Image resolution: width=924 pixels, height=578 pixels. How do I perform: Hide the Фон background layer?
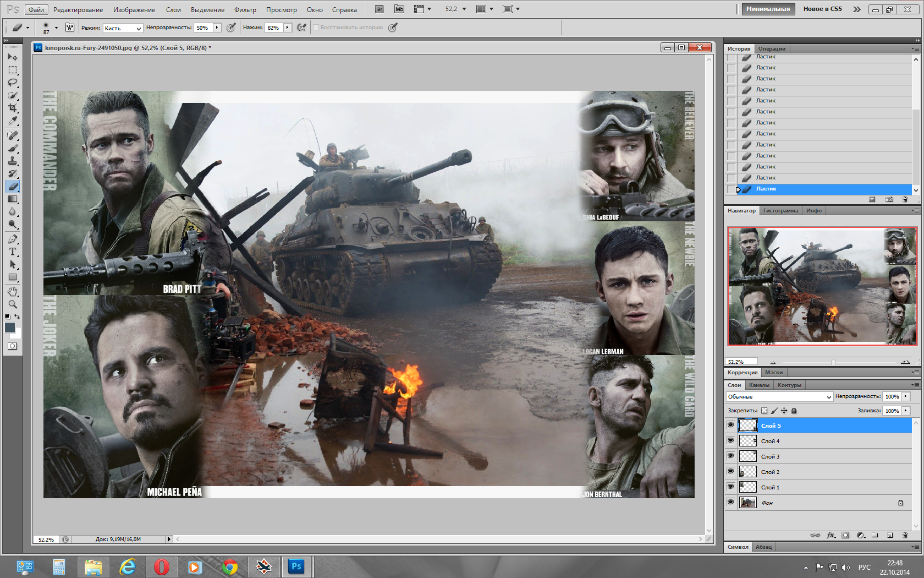730,502
